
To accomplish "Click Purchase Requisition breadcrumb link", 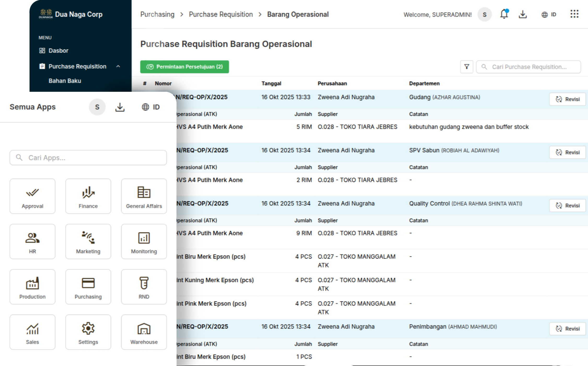I will (221, 14).
